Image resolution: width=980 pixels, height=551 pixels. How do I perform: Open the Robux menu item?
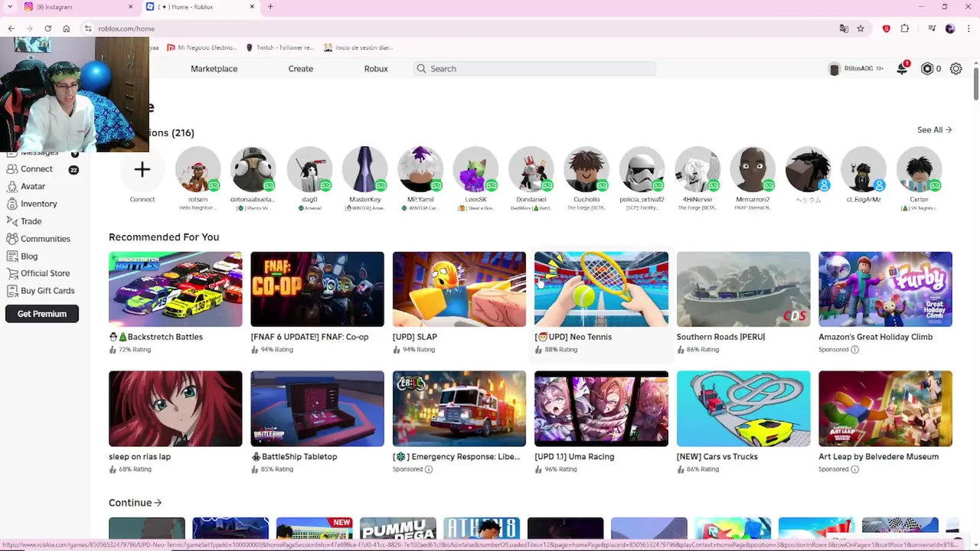[x=376, y=69]
